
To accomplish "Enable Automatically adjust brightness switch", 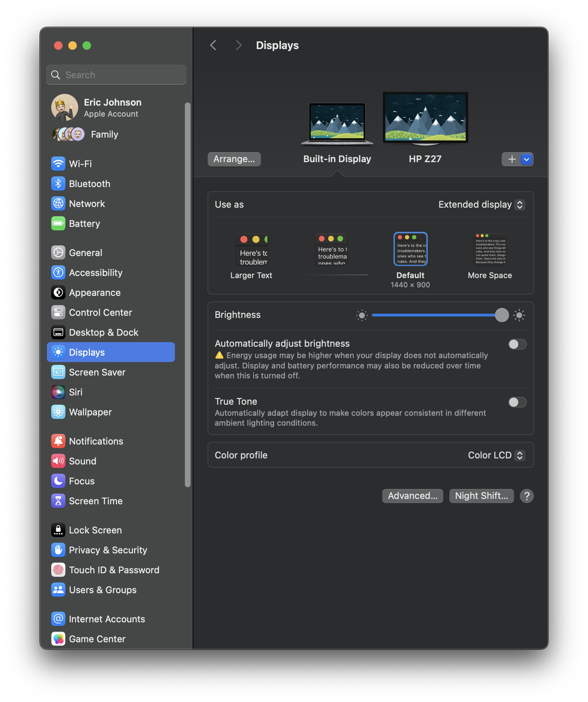I will coord(517,344).
